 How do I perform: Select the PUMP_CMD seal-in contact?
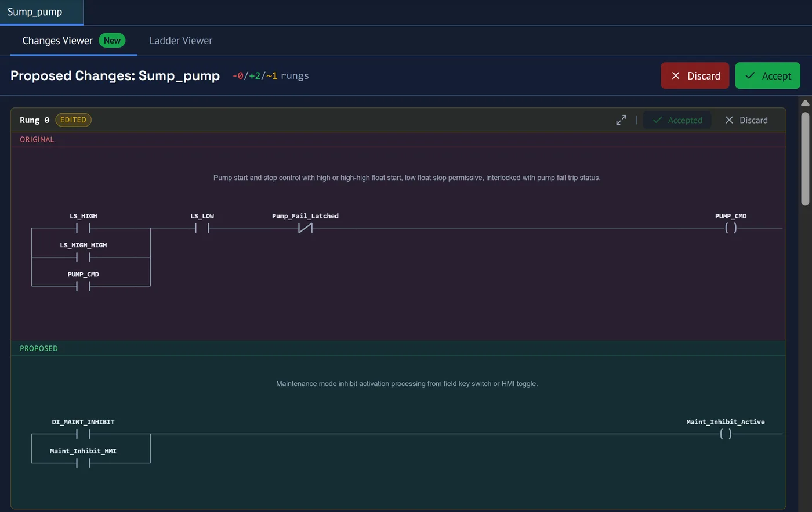(83, 286)
